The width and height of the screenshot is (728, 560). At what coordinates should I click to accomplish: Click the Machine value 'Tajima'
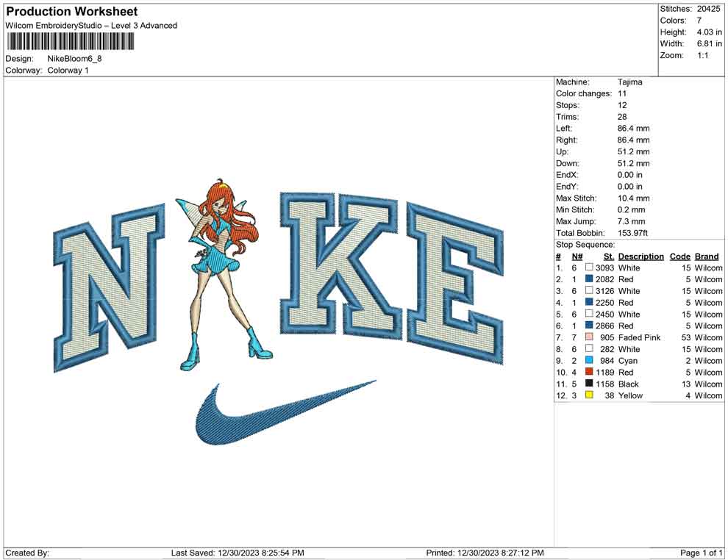tap(630, 82)
